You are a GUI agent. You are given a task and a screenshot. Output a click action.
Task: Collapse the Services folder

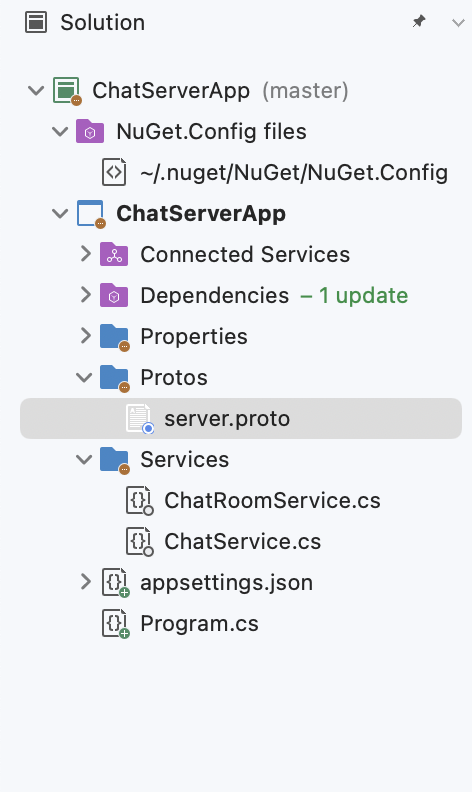(x=84, y=459)
